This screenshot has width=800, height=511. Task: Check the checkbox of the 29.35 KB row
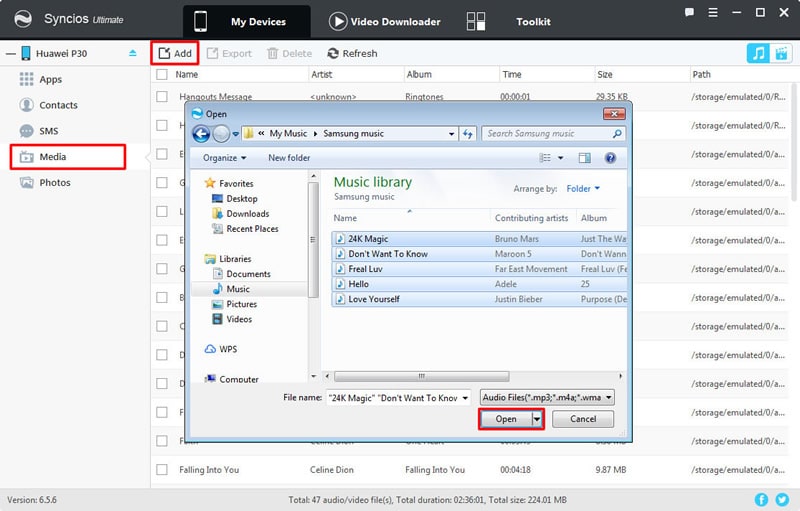coord(162,96)
